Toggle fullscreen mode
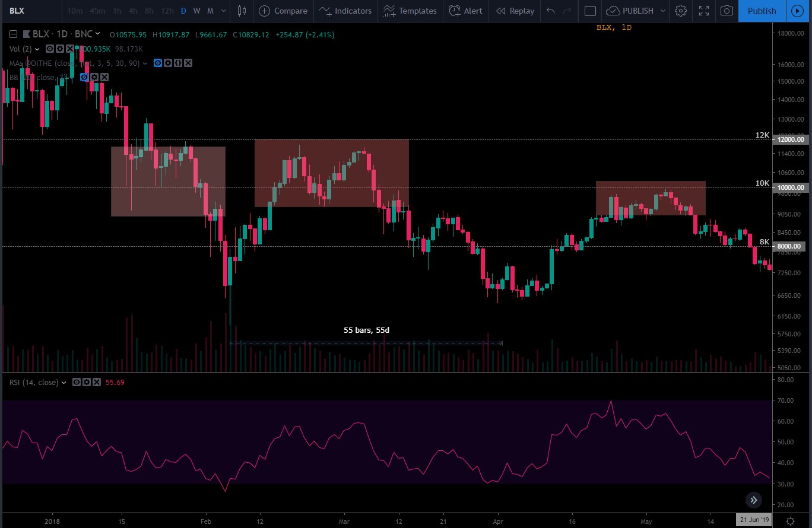The width and height of the screenshot is (812, 528). pyautogui.click(x=703, y=11)
